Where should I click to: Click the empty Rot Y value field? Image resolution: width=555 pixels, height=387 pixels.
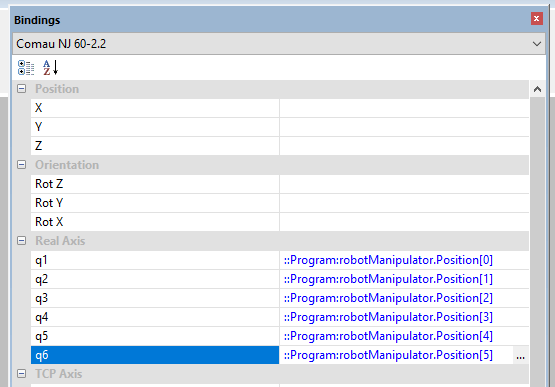click(x=404, y=203)
